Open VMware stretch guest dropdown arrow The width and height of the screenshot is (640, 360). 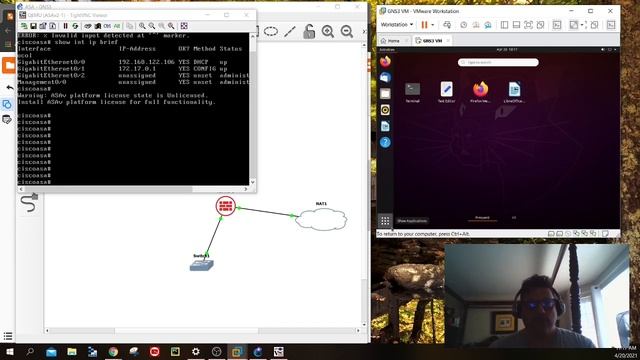[582, 25]
